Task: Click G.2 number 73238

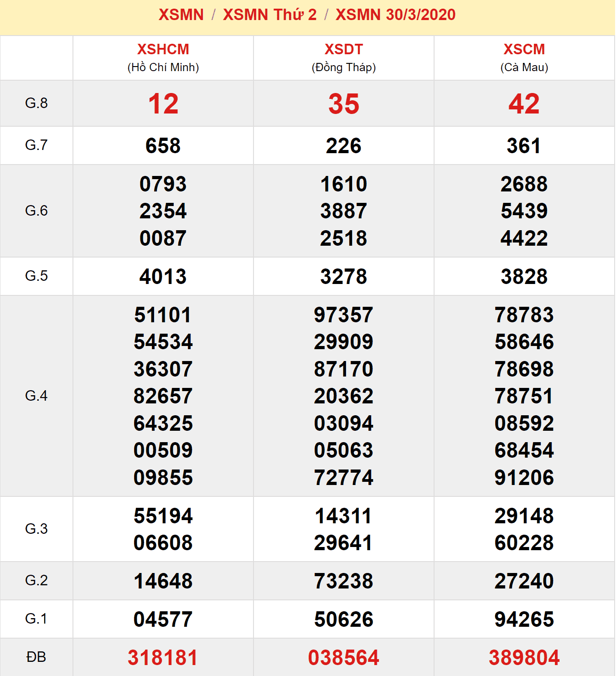Action: click(x=344, y=581)
